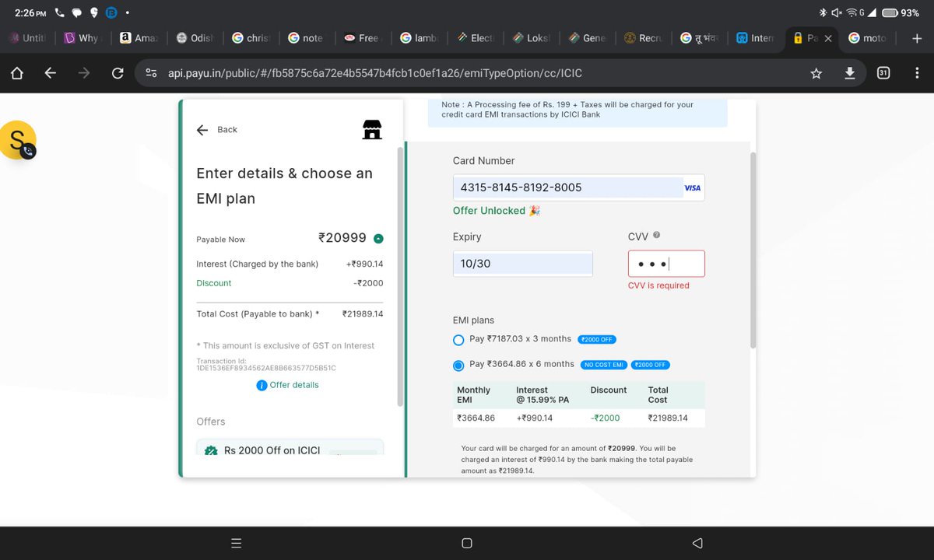
Task: Switch to the Intern tab
Action: tap(757, 37)
